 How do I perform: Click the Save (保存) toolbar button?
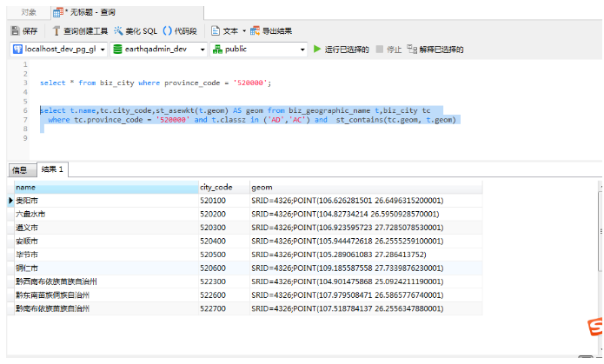pyautogui.click(x=24, y=30)
